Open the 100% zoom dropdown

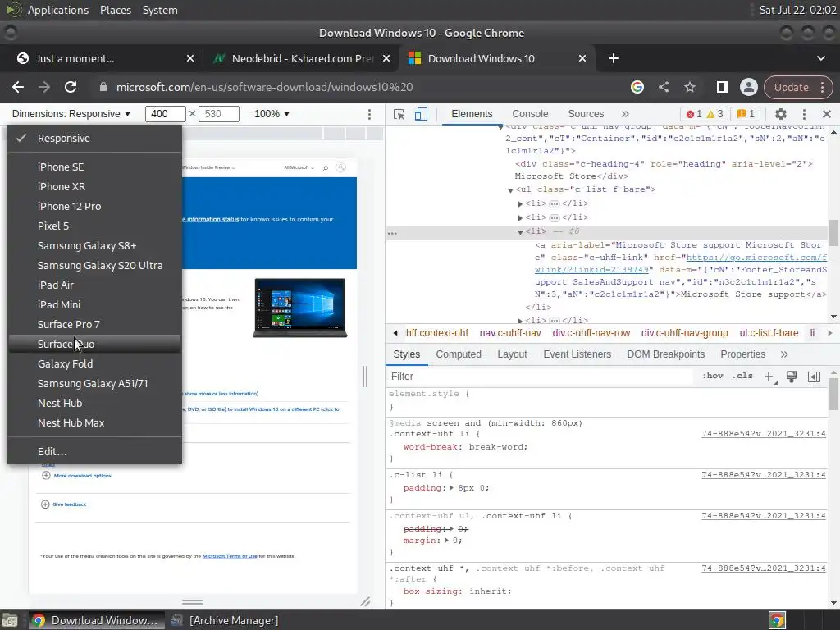click(x=272, y=114)
